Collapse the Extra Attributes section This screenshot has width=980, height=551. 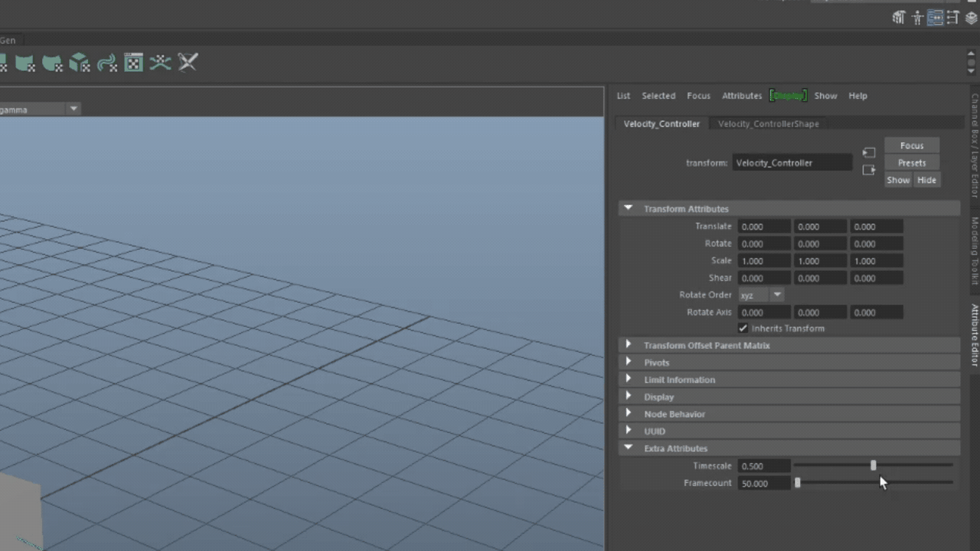pos(629,448)
